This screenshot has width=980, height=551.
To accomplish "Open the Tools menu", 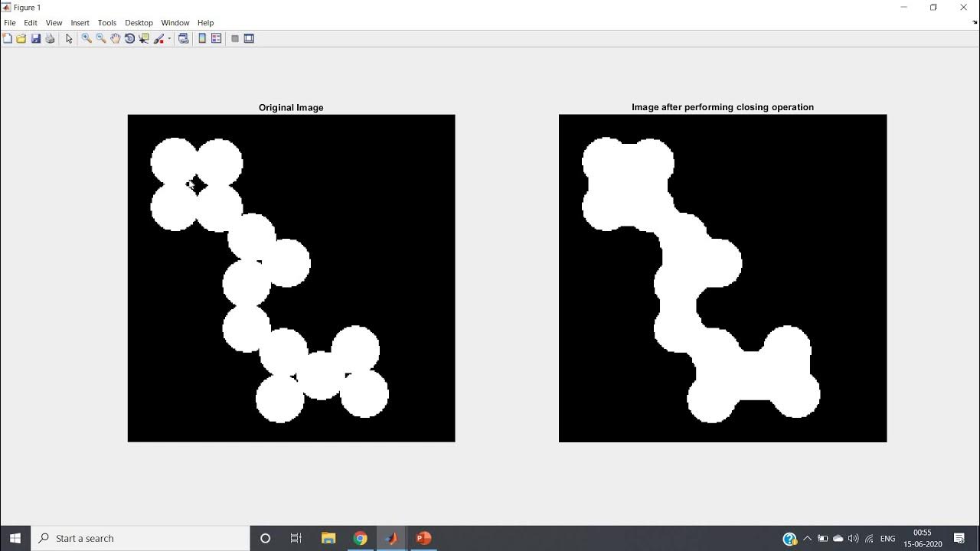I will click(107, 23).
